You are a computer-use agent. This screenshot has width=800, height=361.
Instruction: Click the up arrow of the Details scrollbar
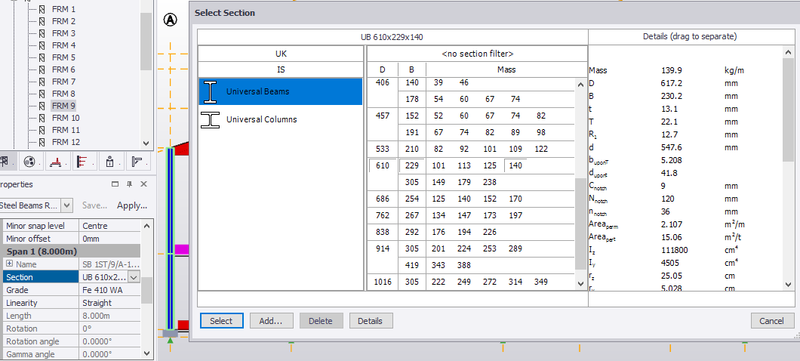(x=788, y=52)
